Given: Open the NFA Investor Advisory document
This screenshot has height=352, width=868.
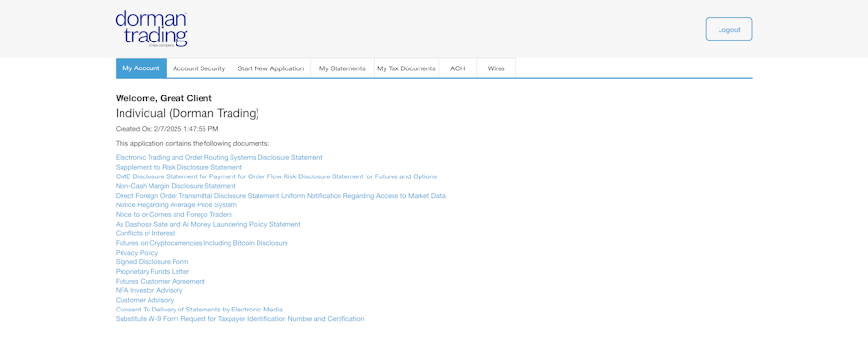Looking at the screenshot, I should pyautogui.click(x=149, y=290).
